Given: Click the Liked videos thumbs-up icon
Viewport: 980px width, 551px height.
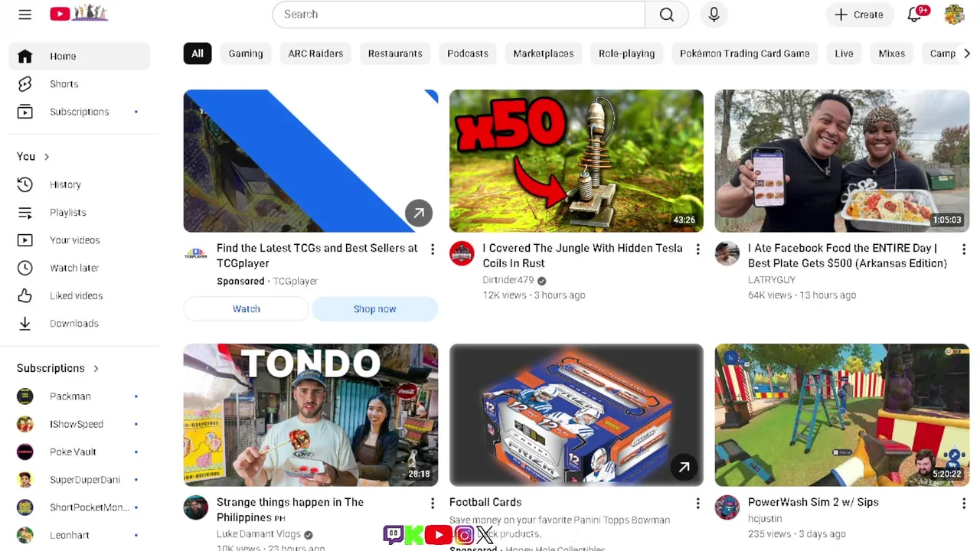Looking at the screenshot, I should pos(24,295).
